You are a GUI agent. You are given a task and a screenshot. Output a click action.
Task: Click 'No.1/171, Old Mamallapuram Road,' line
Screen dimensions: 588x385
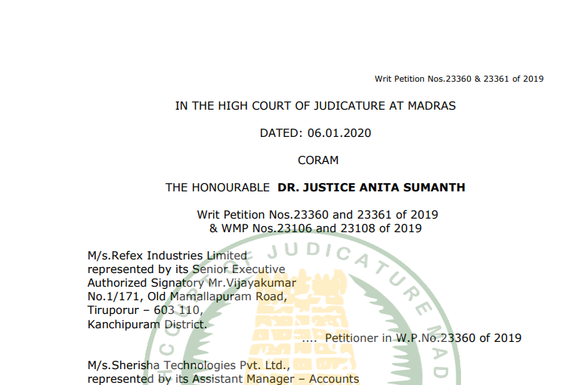(x=187, y=297)
